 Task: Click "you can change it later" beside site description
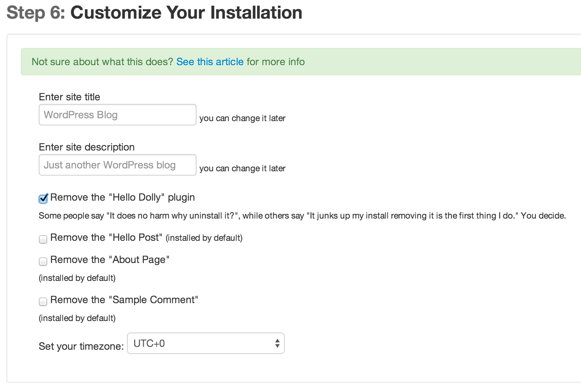click(242, 168)
